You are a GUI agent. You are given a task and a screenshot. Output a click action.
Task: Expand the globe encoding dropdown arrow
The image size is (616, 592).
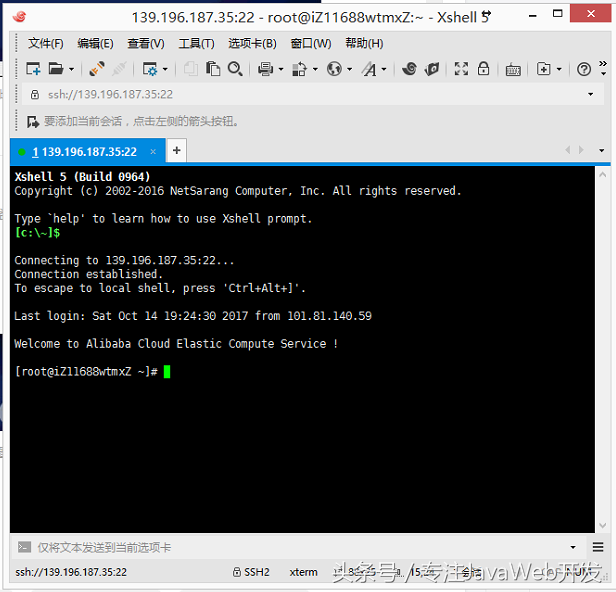pos(349,70)
